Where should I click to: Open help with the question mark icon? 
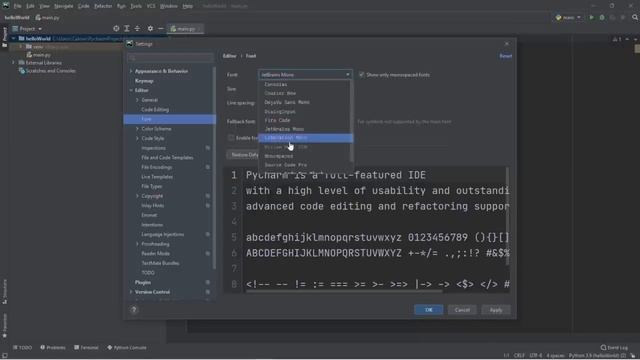(x=134, y=310)
